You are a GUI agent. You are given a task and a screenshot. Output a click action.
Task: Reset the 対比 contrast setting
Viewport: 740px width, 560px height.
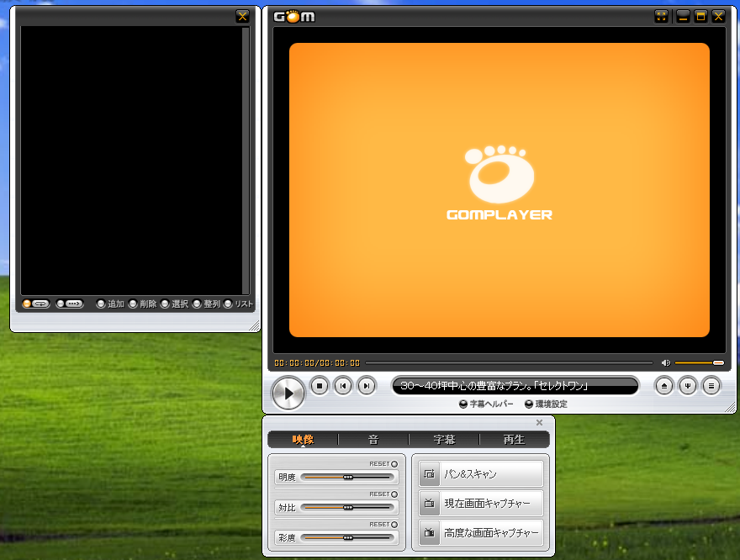coord(383,494)
